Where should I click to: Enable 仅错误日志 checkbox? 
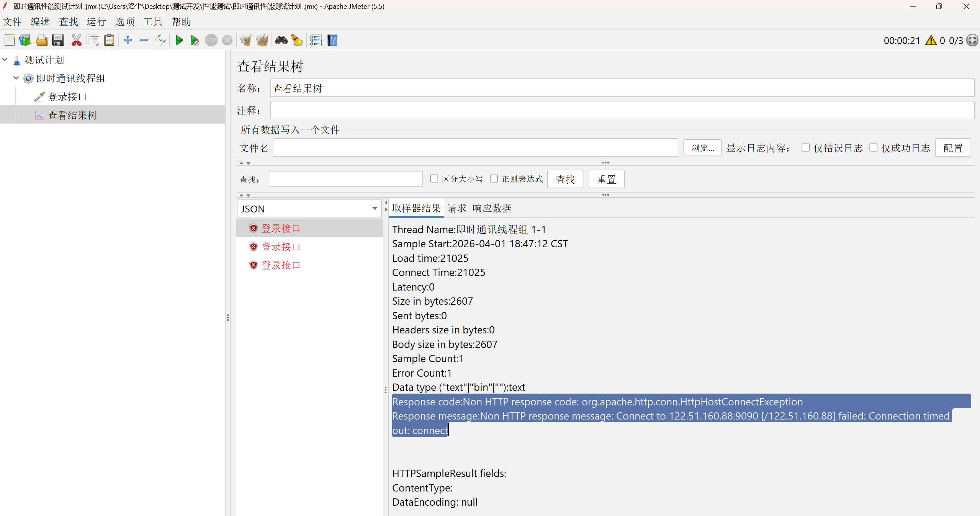pos(806,148)
